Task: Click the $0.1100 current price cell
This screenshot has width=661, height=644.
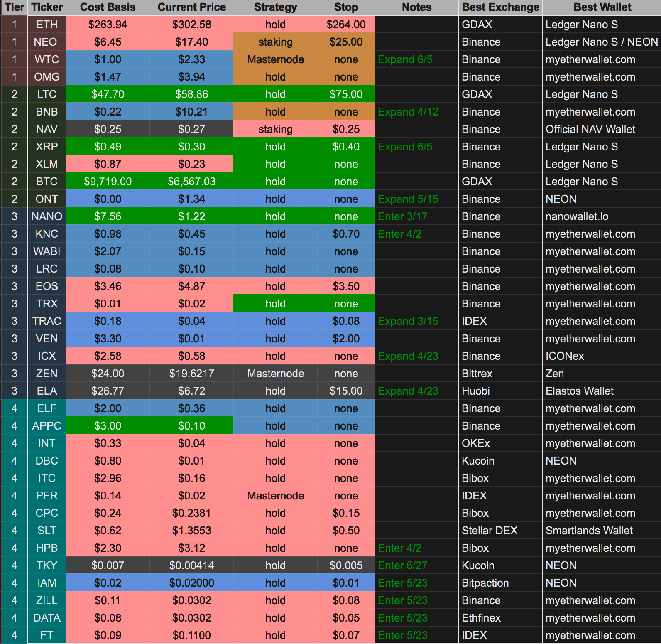Action: click(x=192, y=635)
